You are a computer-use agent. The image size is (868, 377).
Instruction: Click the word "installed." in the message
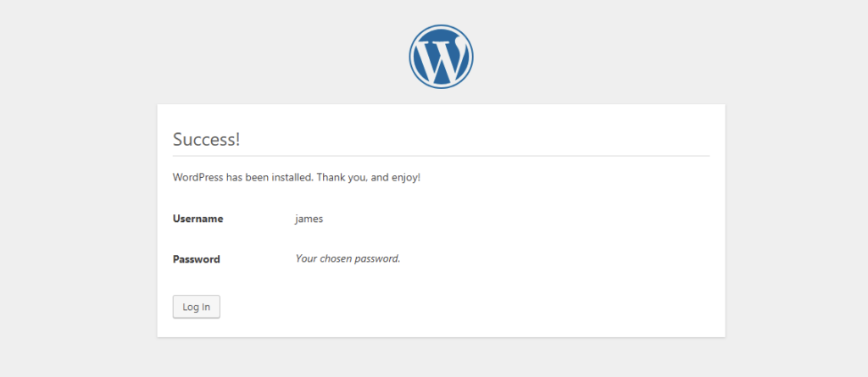pos(292,178)
